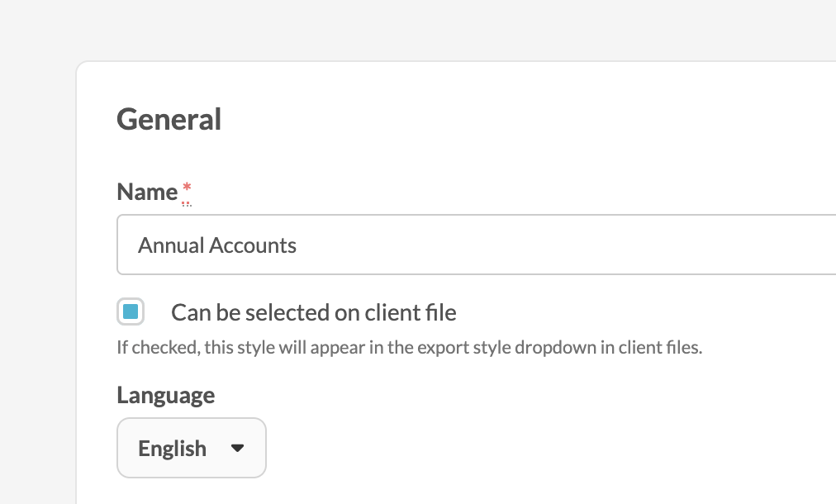Place cursor in empty area of Name field
The height and width of the screenshot is (504, 836).
(x=578, y=245)
